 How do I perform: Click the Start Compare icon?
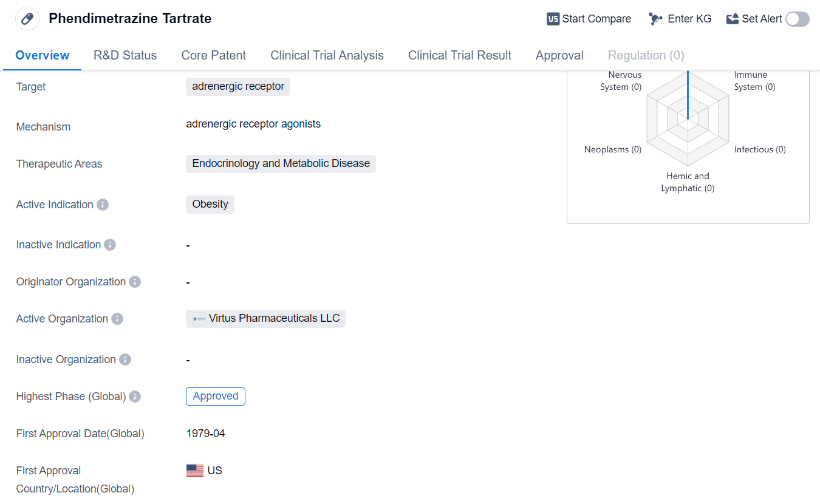pos(553,19)
